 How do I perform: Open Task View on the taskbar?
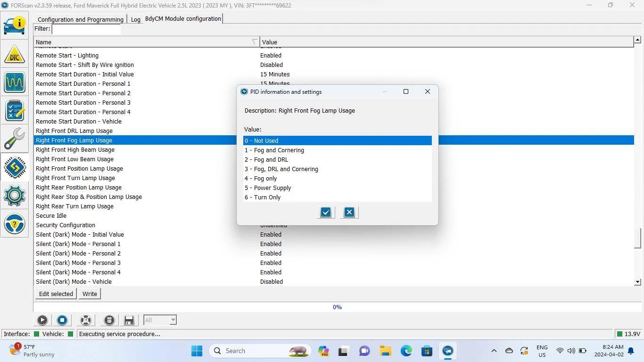(x=343, y=351)
